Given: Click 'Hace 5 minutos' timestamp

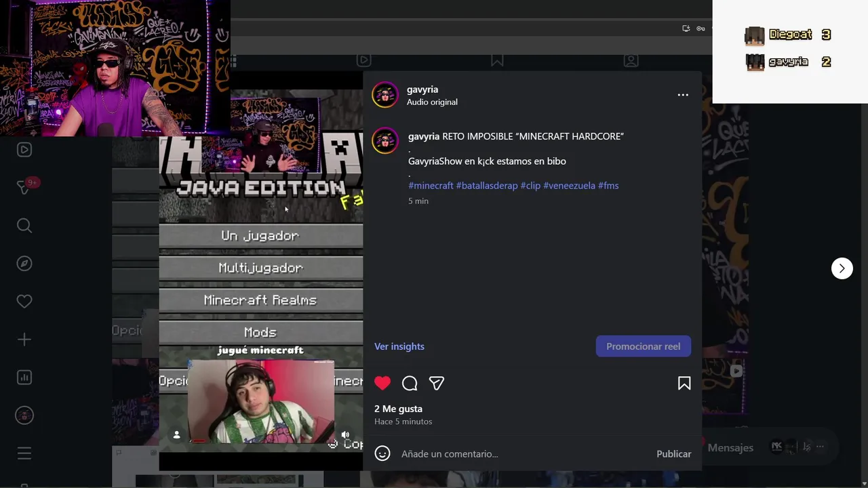Looking at the screenshot, I should click(x=403, y=422).
